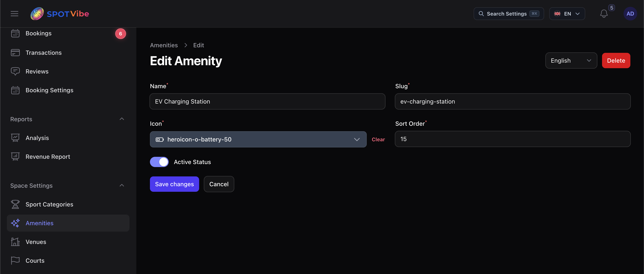The image size is (644, 274).
Task: Click the Amenities sparkles icon
Action: tap(15, 223)
